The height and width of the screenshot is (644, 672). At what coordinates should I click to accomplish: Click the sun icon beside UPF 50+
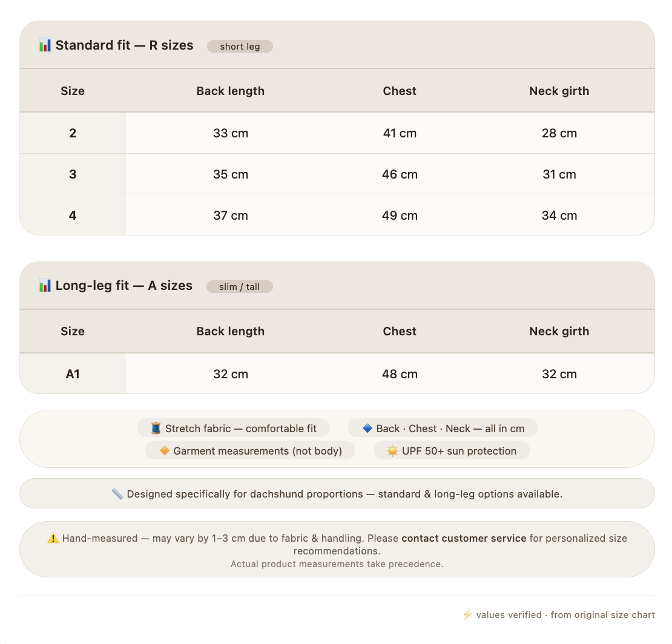392,451
